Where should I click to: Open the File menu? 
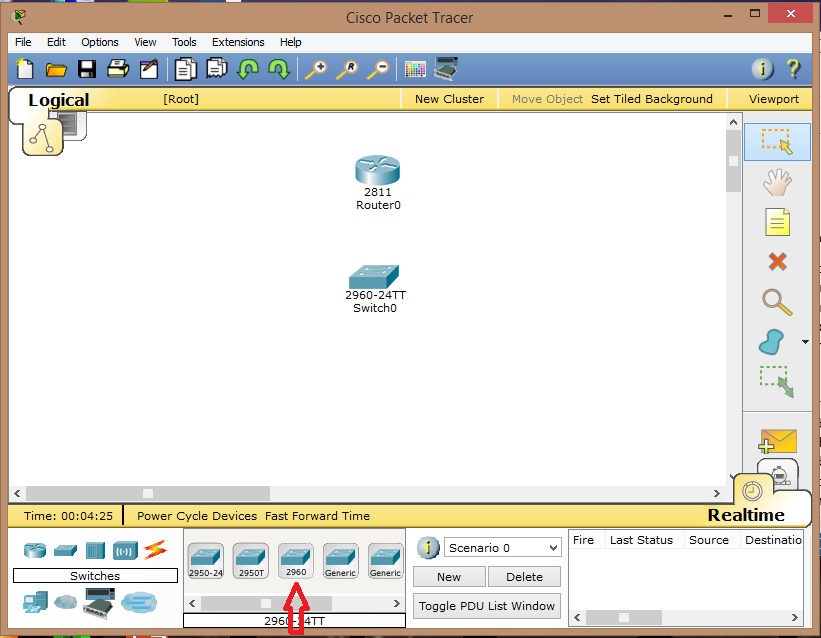click(23, 42)
